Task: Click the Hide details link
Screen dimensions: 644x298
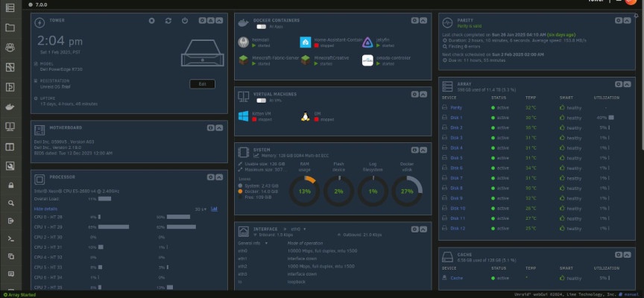Action: pyautogui.click(x=45, y=209)
